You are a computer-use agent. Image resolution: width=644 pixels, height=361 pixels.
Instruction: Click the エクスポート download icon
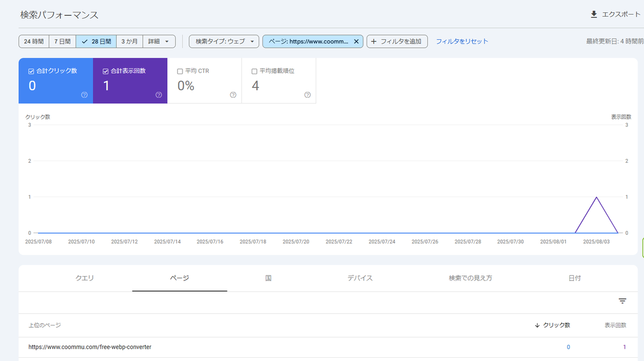coord(593,15)
